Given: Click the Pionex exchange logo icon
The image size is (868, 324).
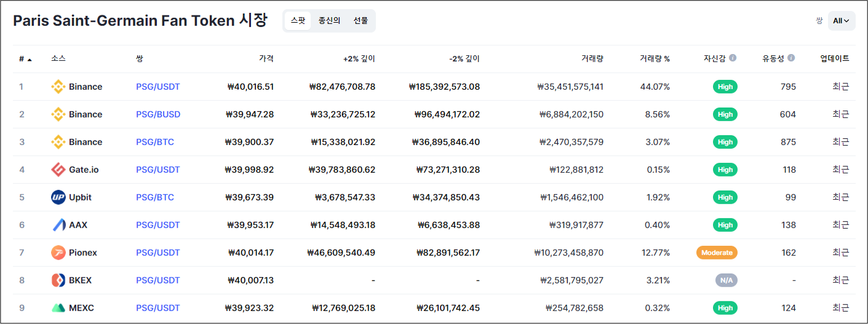Looking at the screenshot, I should coord(58,253).
